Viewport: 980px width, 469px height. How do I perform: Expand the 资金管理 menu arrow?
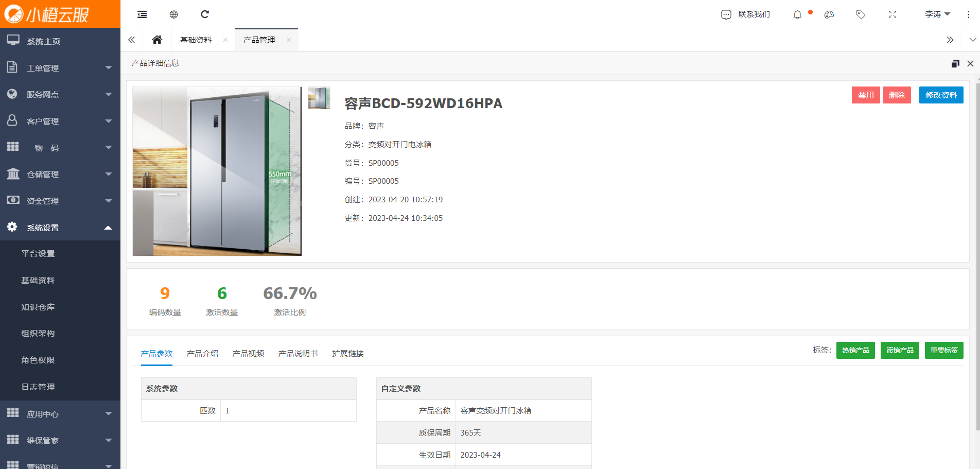[x=108, y=201]
